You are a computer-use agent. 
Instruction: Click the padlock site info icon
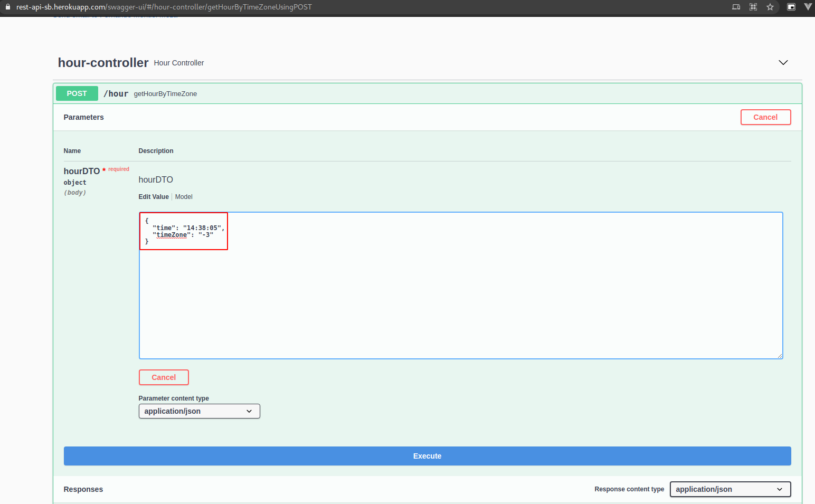[x=8, y=7]
